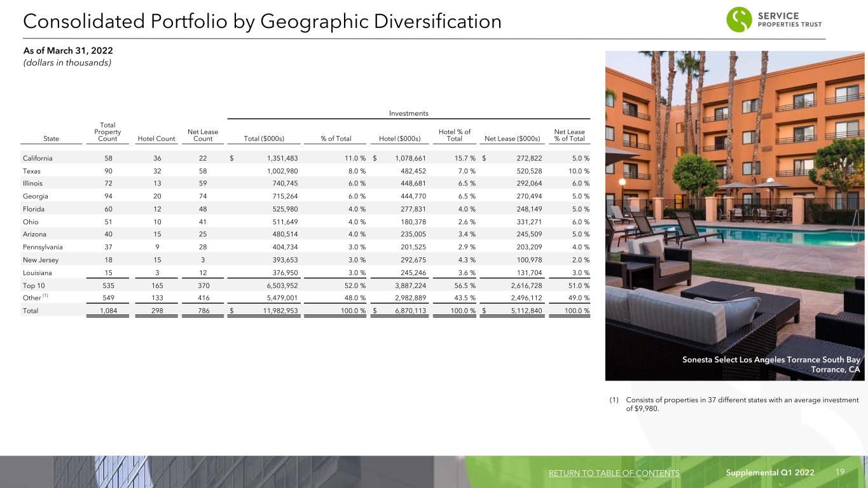Click the page number 19 in the footer
This screenshot has height=488, width=868.
tap(840, 473)
